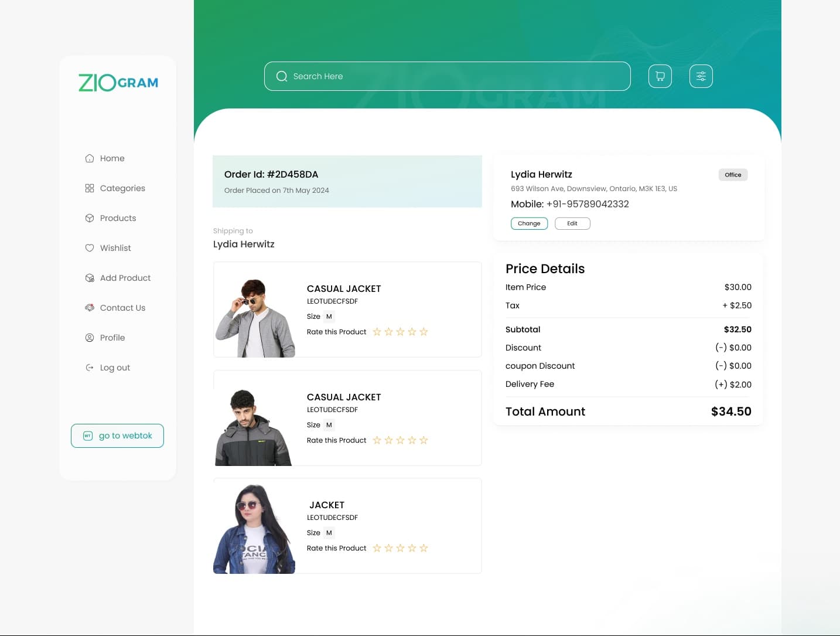Select size M on Jacket product
Image resolution: width=840 pixels, height=636 pixels.
(x=329, y=533)
